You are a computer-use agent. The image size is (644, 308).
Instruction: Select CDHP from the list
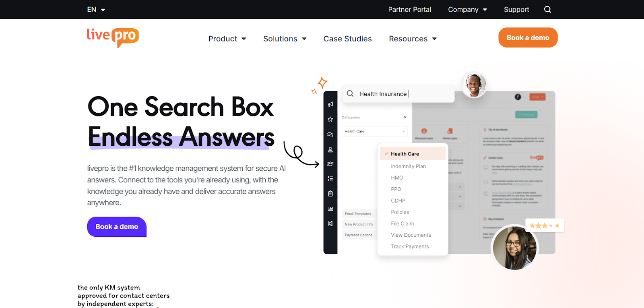coord(398,201)
